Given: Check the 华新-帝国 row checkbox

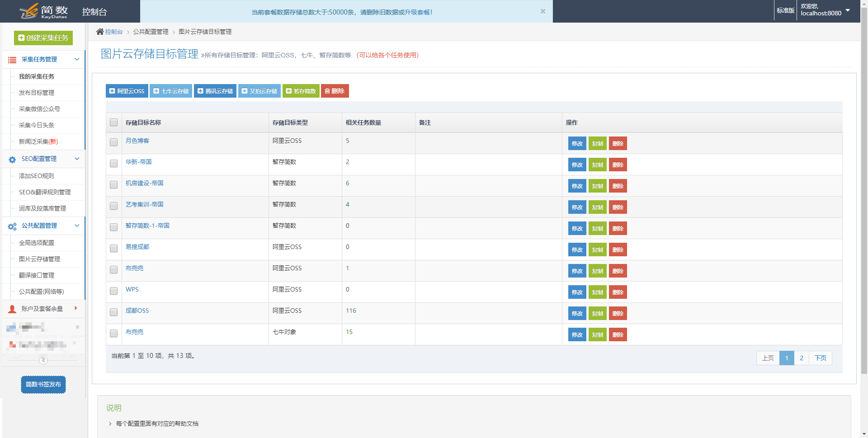Looking at the screenshot, I should click(113, 163).
